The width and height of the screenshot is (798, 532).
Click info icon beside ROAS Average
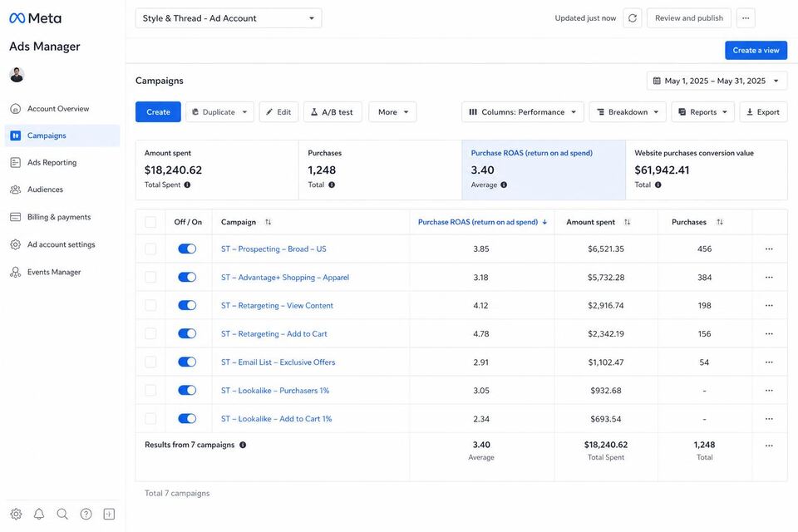[x=504, y=185]
